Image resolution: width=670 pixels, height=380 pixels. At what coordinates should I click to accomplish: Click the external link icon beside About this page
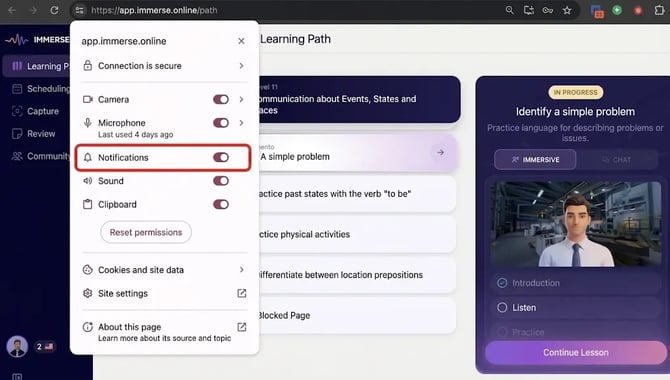pos(241,327)
